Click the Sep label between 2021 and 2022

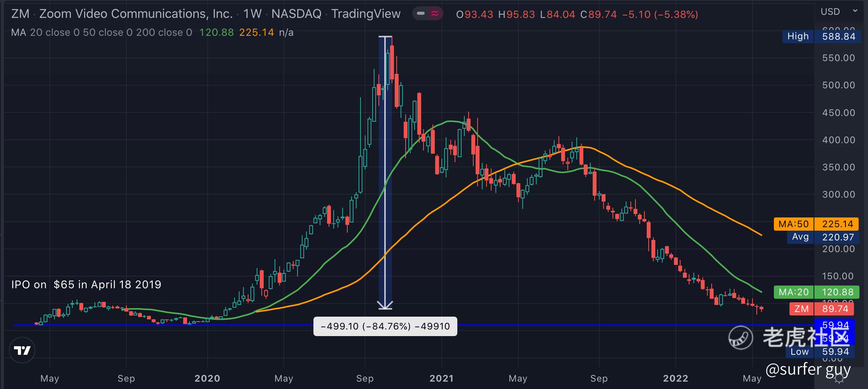pyautogui.click(x=599, y=378)
